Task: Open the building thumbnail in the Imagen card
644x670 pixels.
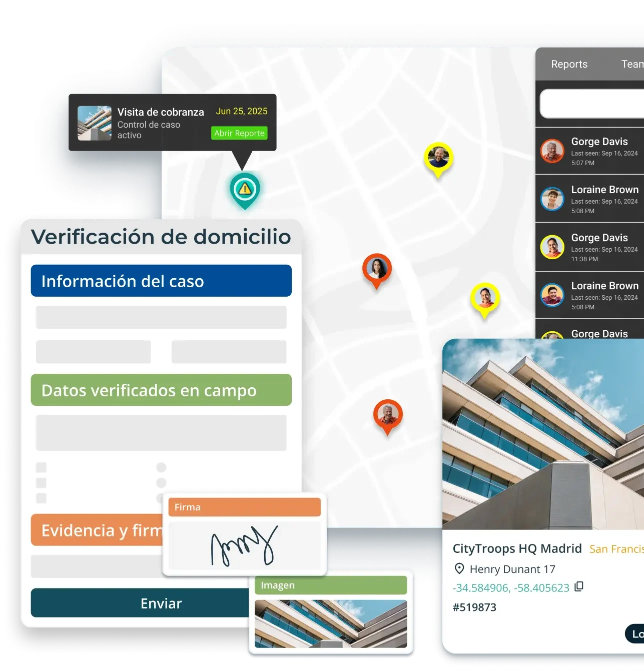Action: (331, 624)
